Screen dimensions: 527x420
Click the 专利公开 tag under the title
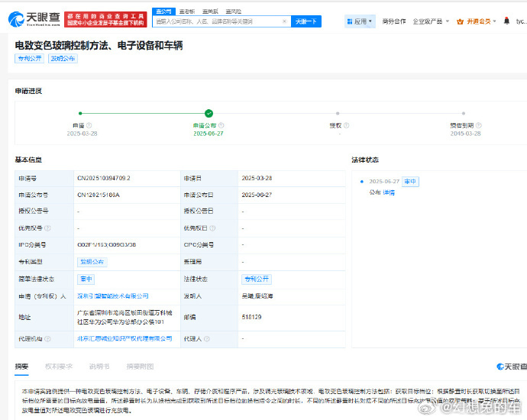click(x=30, y=59)
